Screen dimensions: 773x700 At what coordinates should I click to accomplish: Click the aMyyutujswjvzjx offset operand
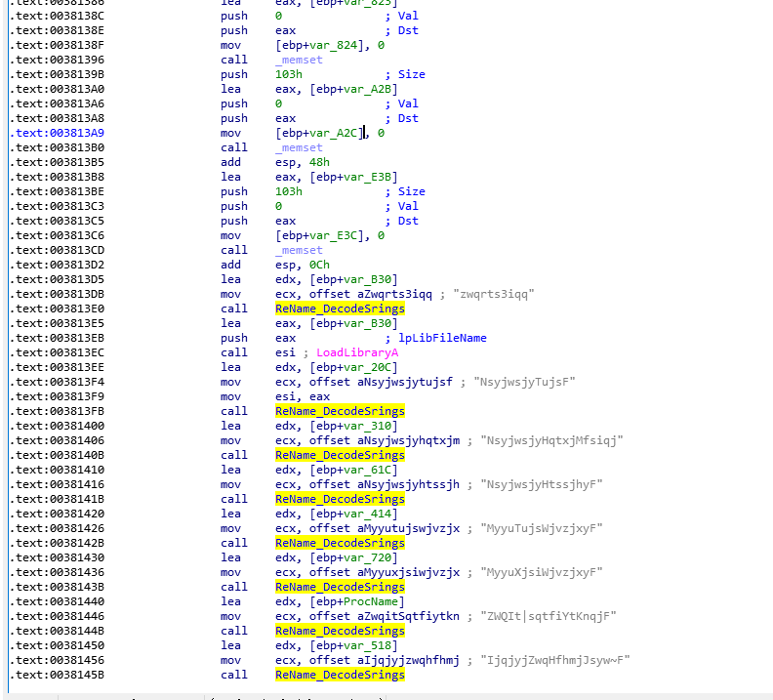[411, 528]
